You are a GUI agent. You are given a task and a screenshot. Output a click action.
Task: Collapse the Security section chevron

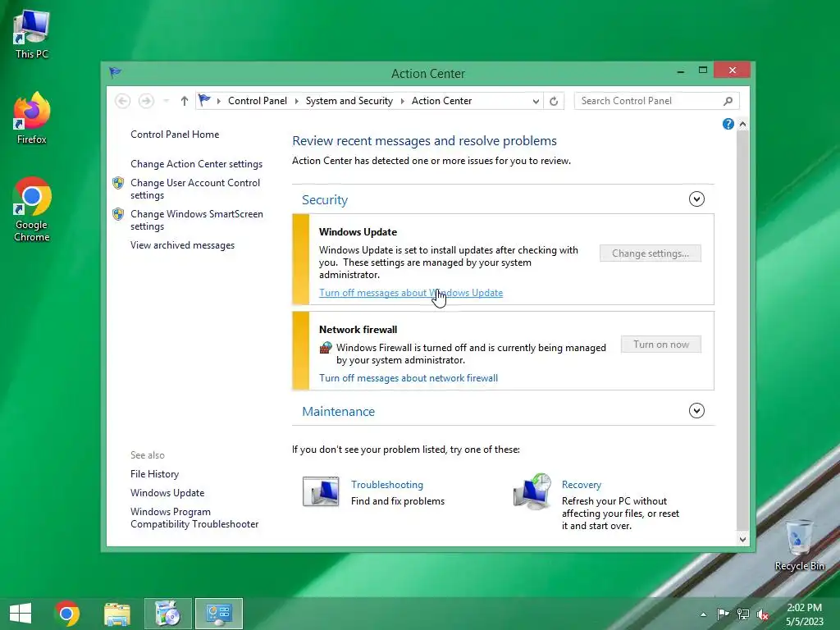(x=696, y=199)
